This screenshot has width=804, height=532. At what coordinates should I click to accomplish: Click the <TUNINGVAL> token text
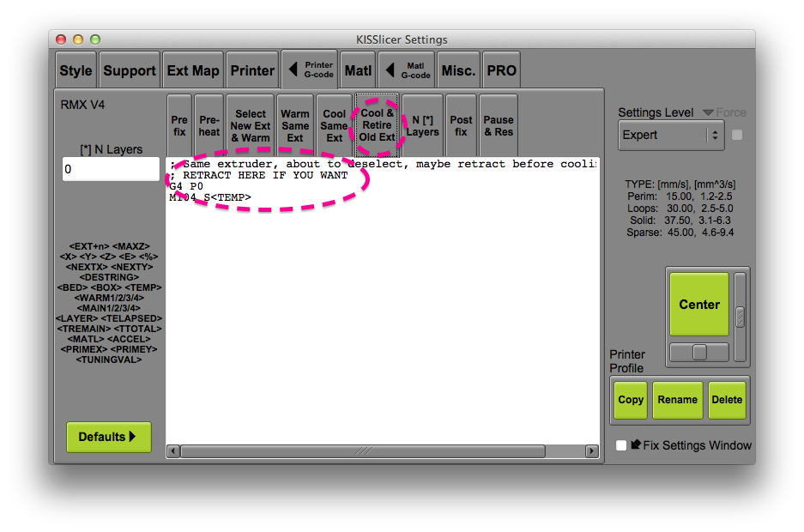(109, 360)
